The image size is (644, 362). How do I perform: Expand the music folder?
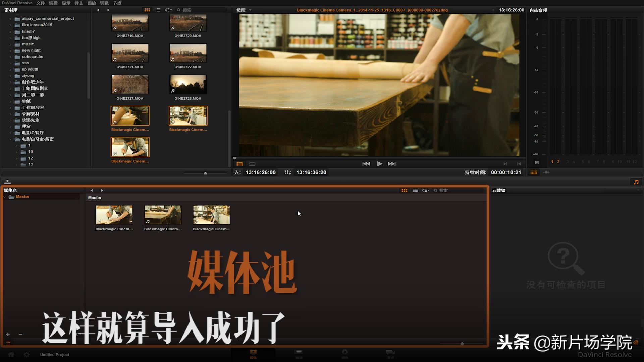coord(10,44)
